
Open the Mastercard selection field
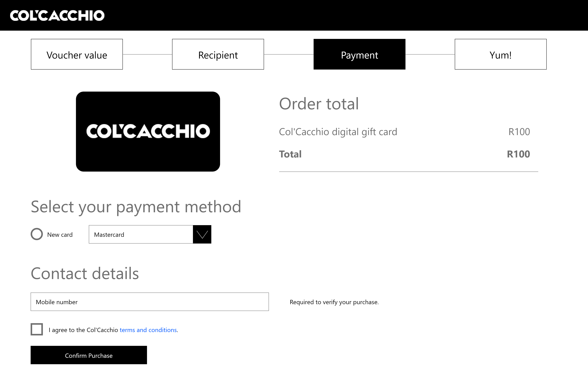point(141,234)
